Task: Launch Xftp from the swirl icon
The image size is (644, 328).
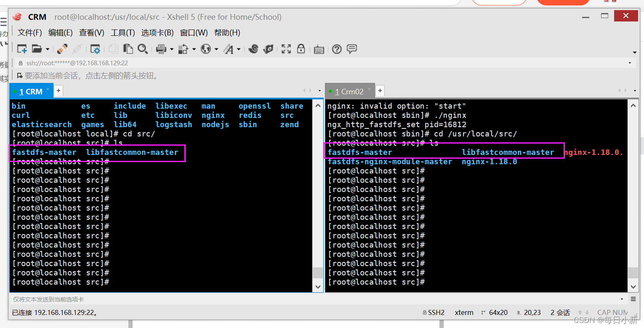Action: 253,49
